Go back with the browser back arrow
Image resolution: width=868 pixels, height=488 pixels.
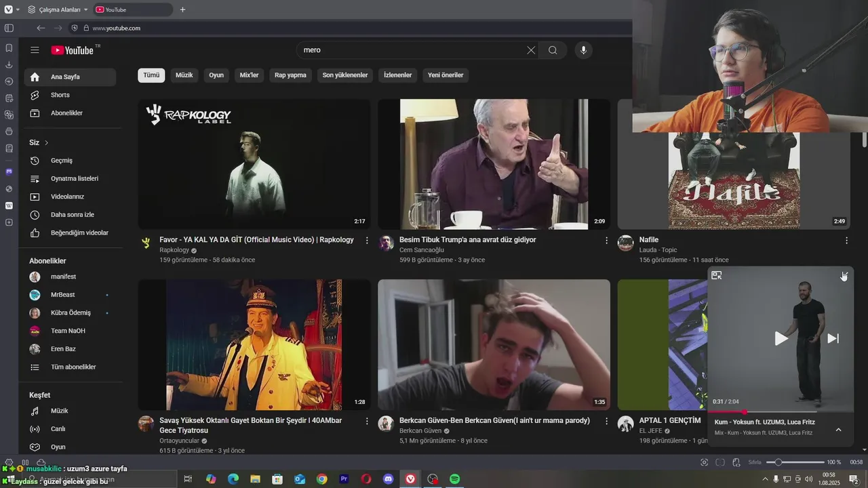point(41,28)
